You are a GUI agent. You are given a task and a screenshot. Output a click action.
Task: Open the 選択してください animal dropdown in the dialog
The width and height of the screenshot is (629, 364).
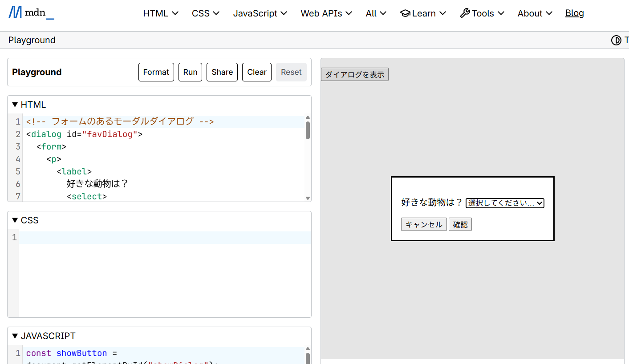[x=505, y=203]
